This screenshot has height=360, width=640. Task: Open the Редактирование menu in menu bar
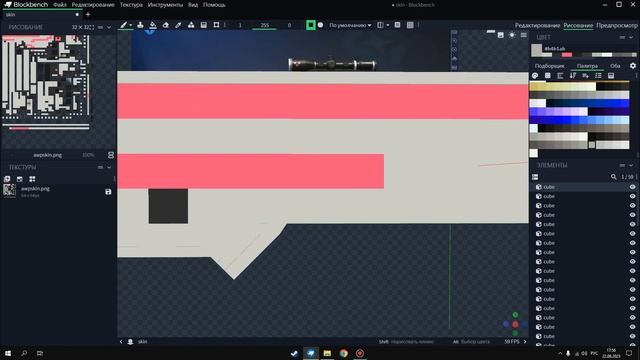tap(93, 5)
